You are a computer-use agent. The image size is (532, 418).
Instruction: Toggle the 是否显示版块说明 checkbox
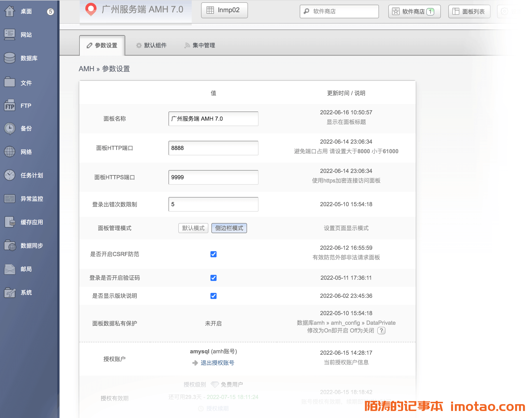click(x=213, y=296)
